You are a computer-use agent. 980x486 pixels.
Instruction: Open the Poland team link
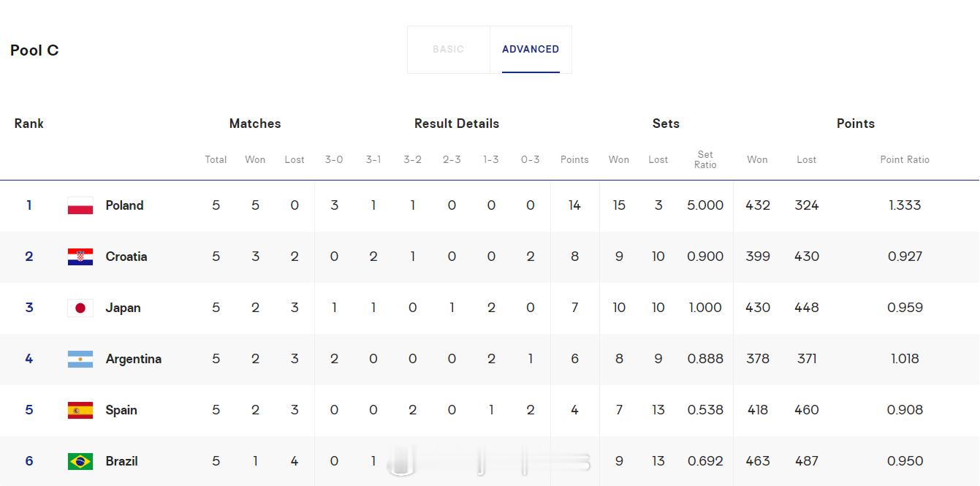(124, 205)
